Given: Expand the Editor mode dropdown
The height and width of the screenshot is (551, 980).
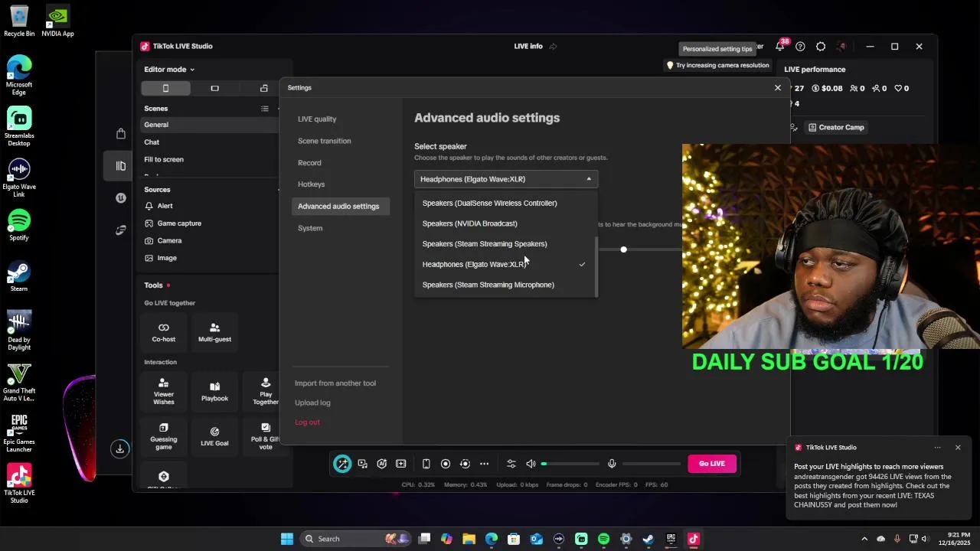Looking at the screenshot, I should (x=169, y=70).
